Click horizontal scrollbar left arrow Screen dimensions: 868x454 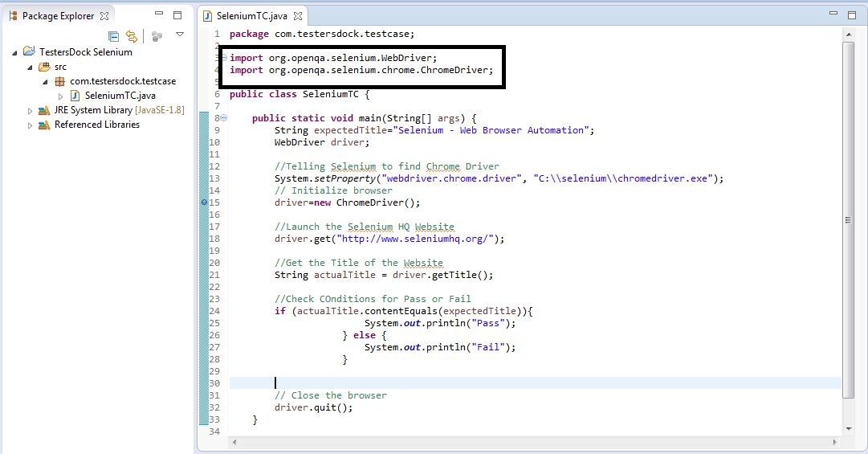coord(234,442)
